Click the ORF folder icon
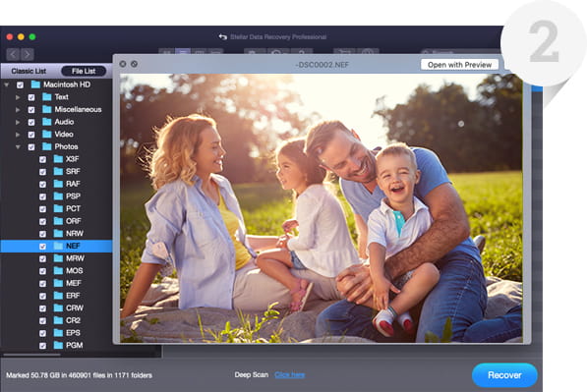Image resolution: width=587 pixels, height=392 pixels. (x=58, y=221)
